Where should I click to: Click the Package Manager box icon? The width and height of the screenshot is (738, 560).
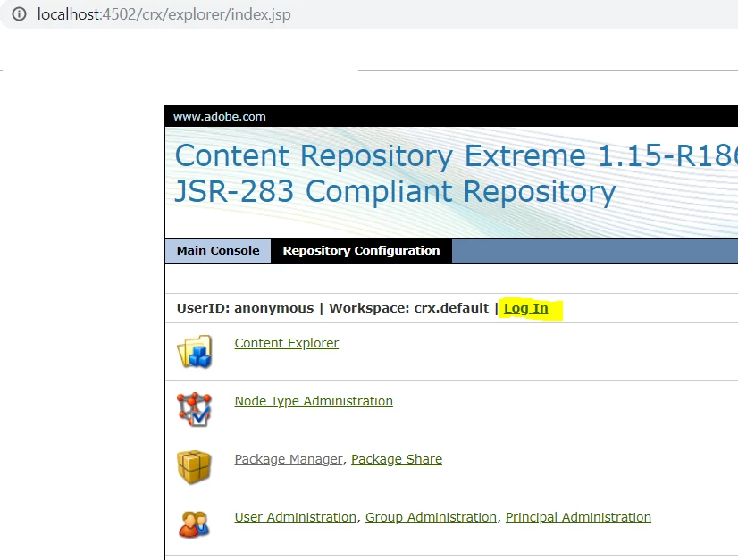(194, 467)
